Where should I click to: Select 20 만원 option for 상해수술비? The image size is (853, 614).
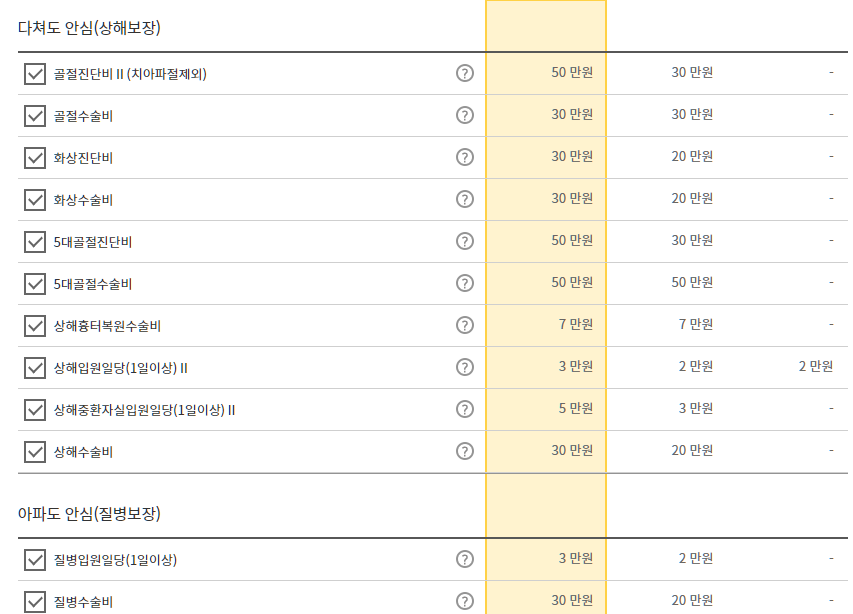[x=692, y=450]
